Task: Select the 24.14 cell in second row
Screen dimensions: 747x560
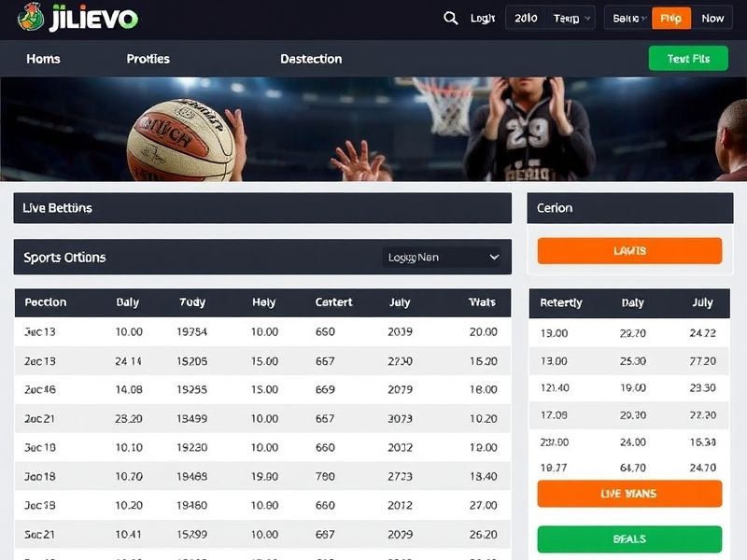Action: pyautogui.click(x=128, y=361)
